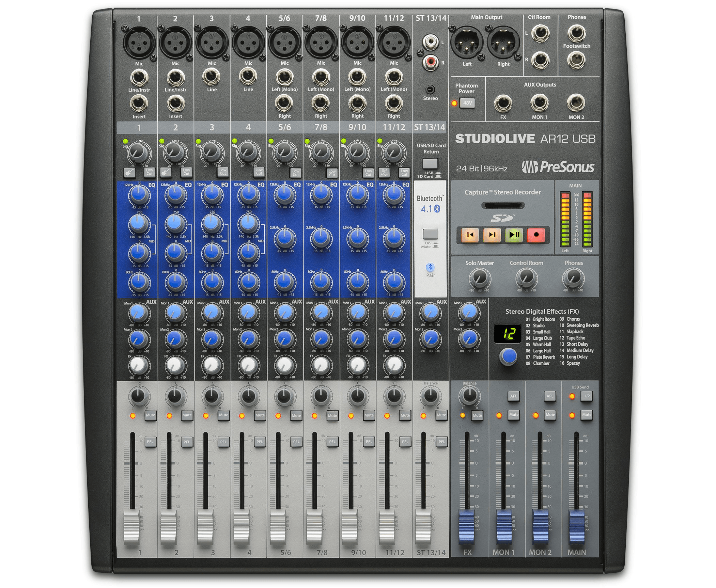Viewport: 716px width, 588px height.
Task: Switch USB/SD Card Return button
Action: [x=430, y=164]
